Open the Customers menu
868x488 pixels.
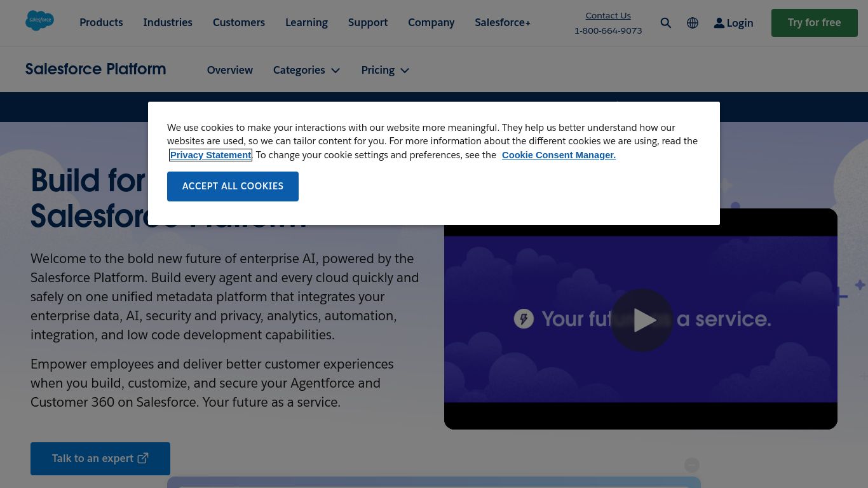point(239,22)
